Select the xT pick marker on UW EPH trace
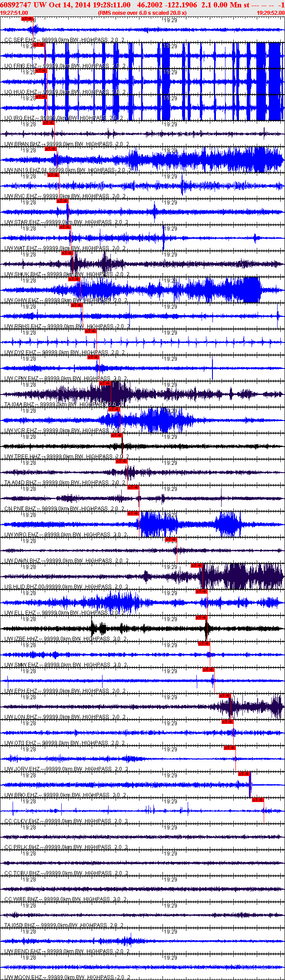Viewport: 285px width, 980px height. pyautogui.click(x=209, y=670)
